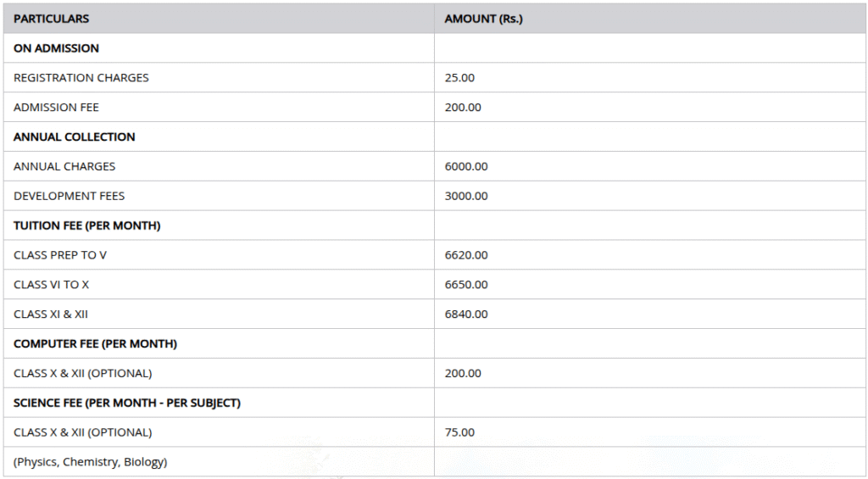This screenshot has width=868, height=479.
Task: Click the AMOUNT (Rs.) column header
Action: pyautogui.click(x=483, y=19)
